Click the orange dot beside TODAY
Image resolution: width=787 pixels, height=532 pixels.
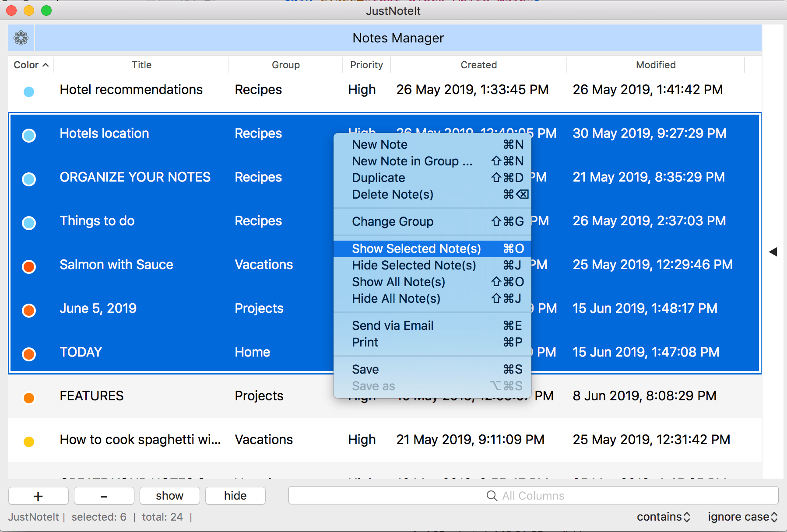(x=28, y=354)
